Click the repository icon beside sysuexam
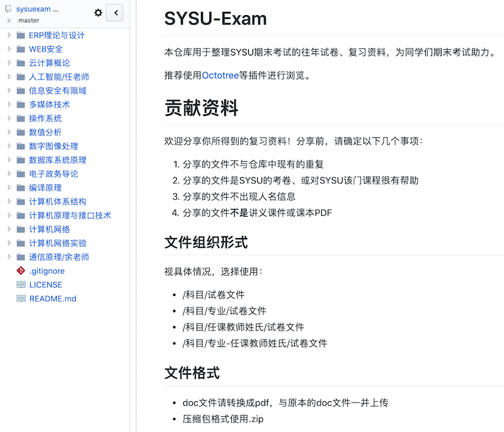 coord(9,10)
